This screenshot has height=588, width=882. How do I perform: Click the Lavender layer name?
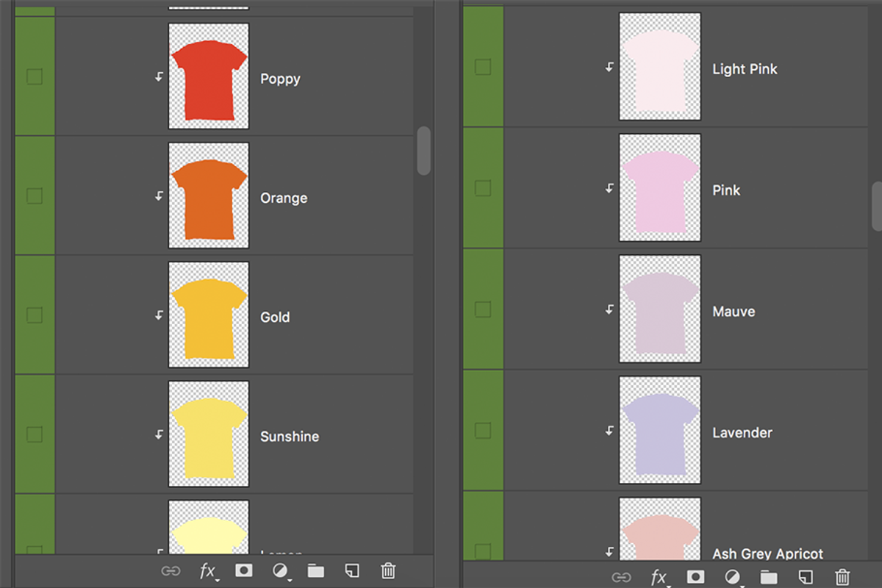coord(742,433)
